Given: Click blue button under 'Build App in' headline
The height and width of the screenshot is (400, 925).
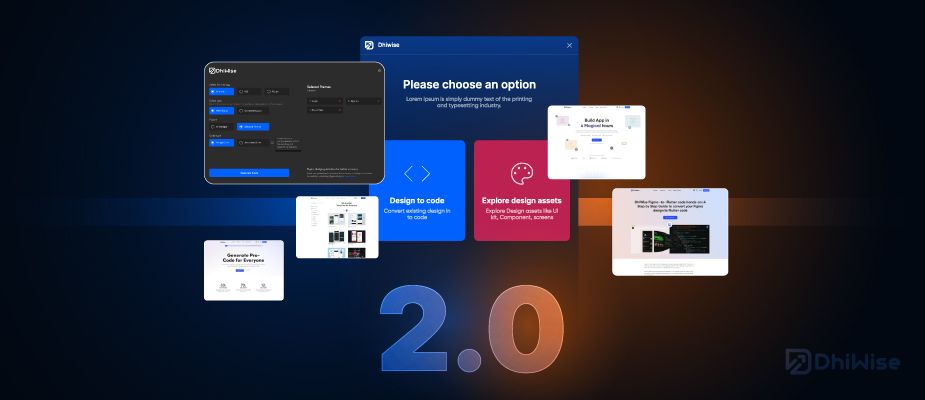Looking at the screenshot, I should click(x=596, y=140).
